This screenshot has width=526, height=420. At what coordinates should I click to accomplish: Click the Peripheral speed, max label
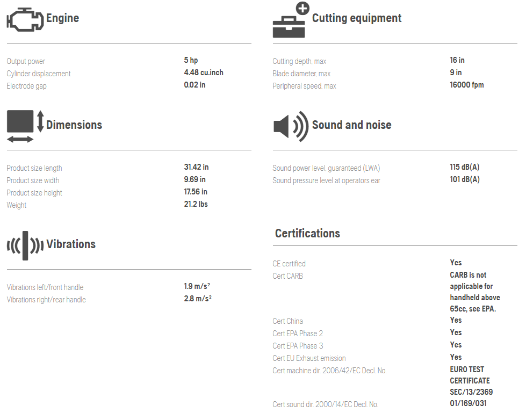304,86
